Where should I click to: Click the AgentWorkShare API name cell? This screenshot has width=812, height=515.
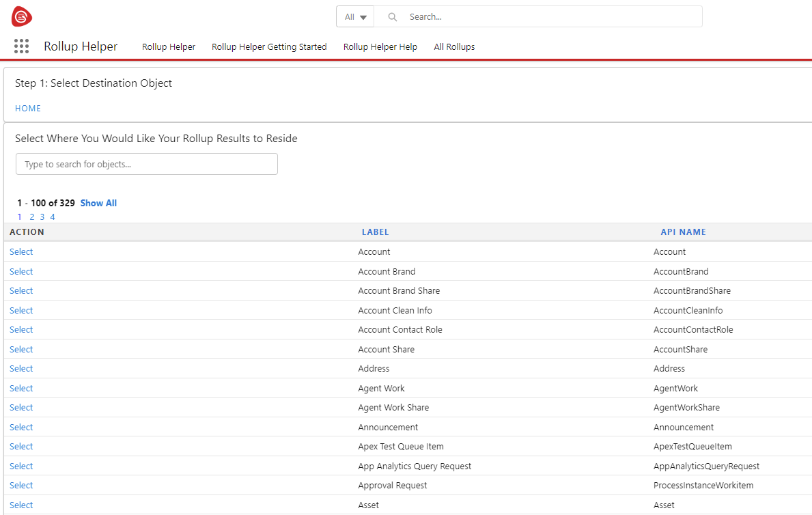tap(686, 407)
